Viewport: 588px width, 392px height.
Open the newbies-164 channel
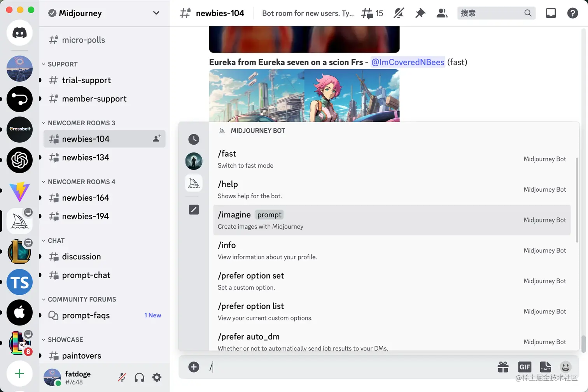pyautogui.click(x=104, y=198)
